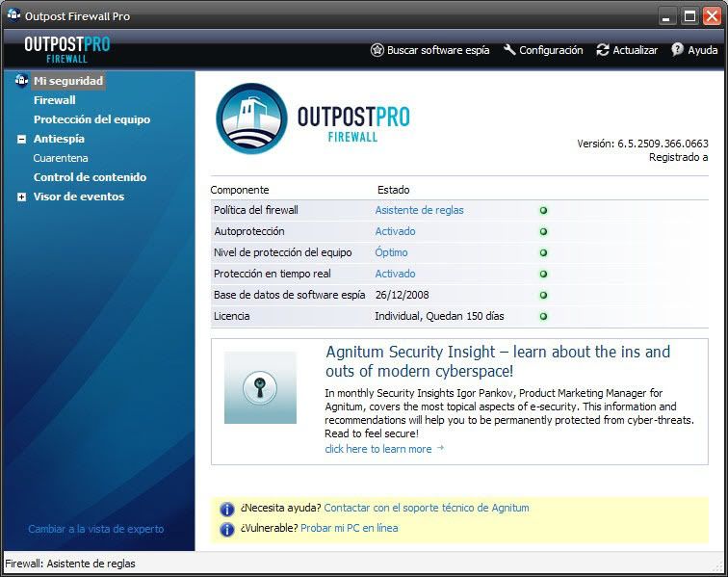Switch to expert view via bottom link
This screenshot has height=577, width=728.
pyautogui.click(x=96, y=529)
